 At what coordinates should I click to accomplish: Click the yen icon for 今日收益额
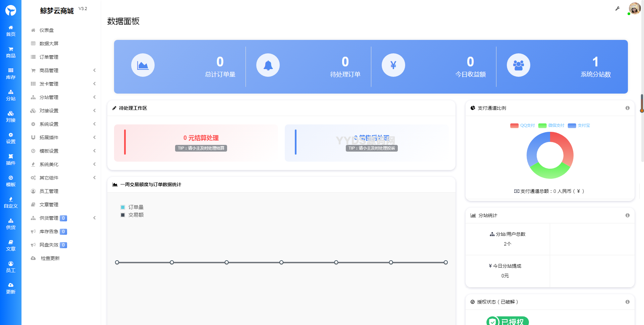tap(393, 65)
